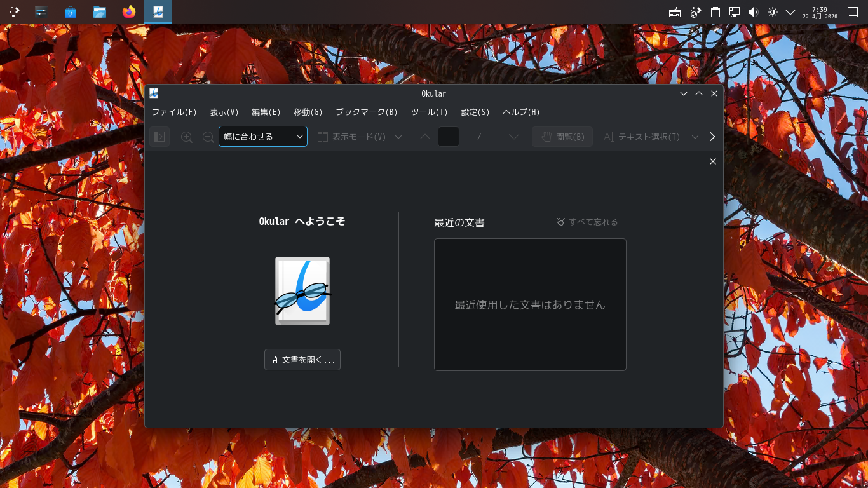
Task: Click the 最近使用した文書はありません placeholder text
Action: [530, 305]
